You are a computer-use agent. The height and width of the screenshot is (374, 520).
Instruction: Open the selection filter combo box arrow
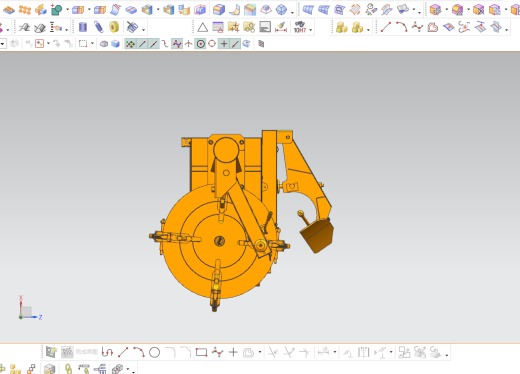[2, 44]
